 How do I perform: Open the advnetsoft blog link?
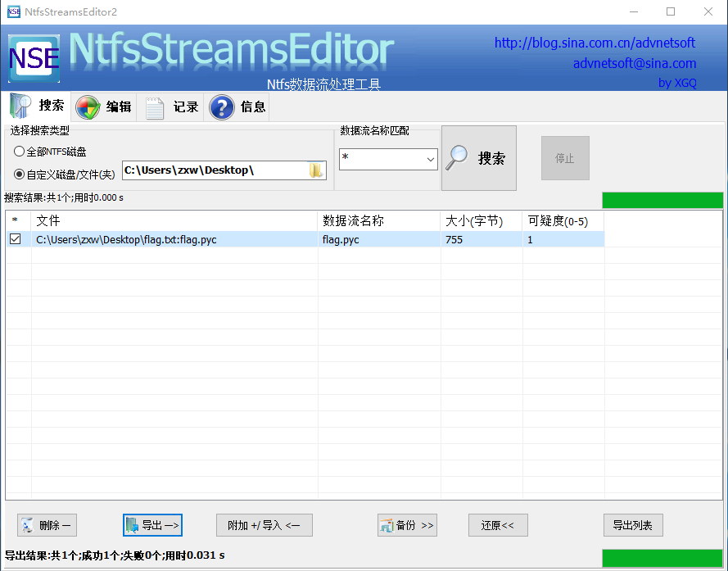595,43
